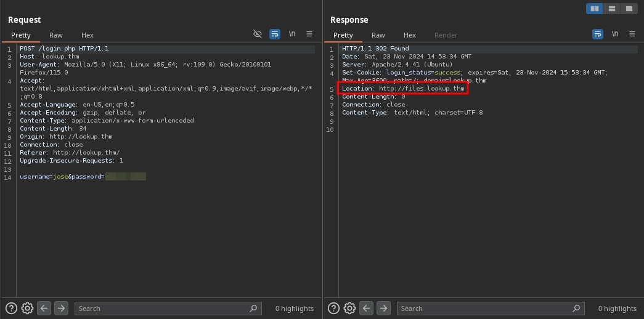Toggle word wrap icon in Response panel
This screenshot has height=319, width=644.
598,34
